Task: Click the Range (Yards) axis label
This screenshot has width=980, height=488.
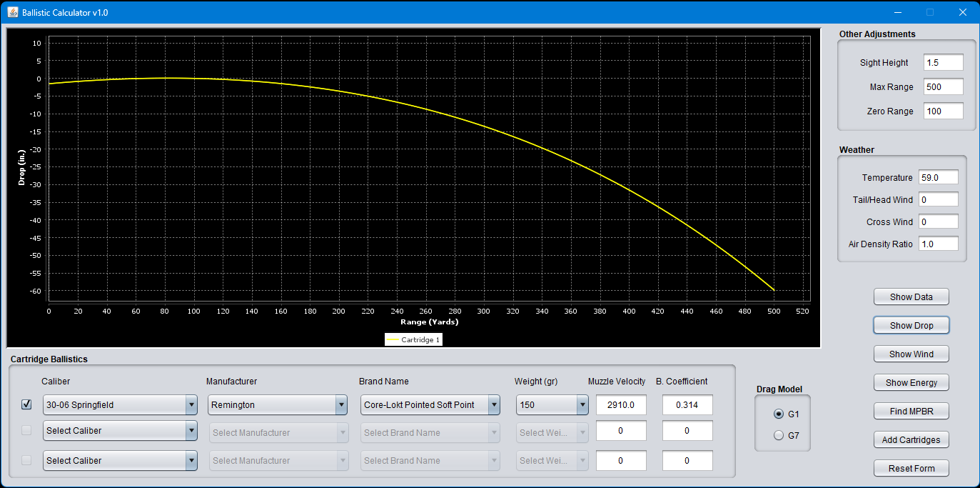Action: coord(429,322)
